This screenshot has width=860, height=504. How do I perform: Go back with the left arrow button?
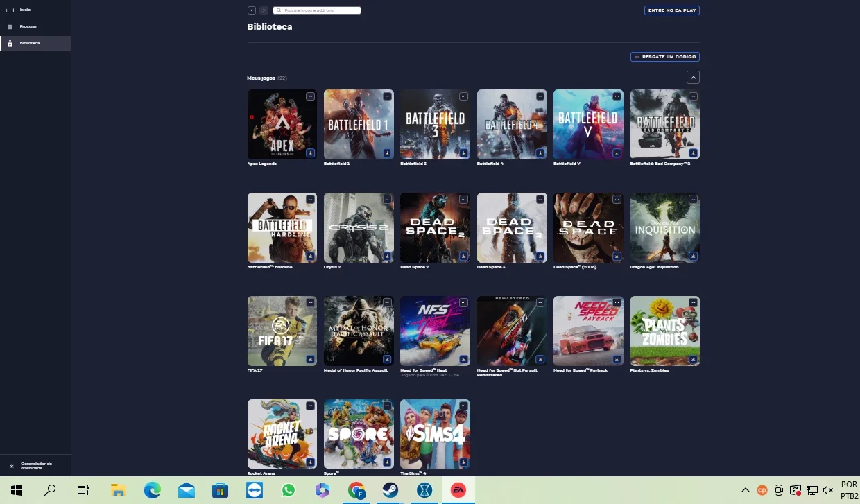pos(252,10)
